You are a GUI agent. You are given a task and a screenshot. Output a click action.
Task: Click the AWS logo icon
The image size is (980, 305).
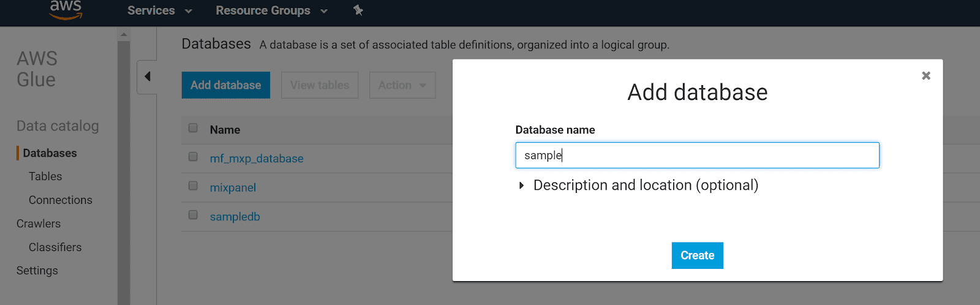pyautogui.click(x=66, y=10)
